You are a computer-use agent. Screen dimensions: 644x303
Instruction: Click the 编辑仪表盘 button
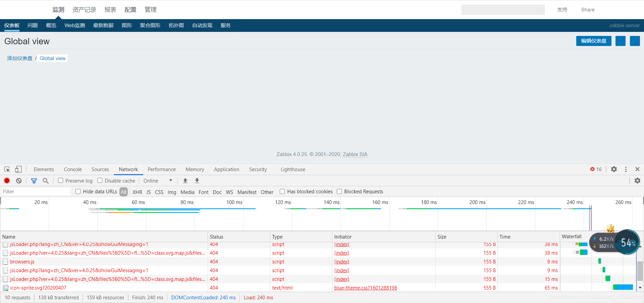[x=594, y=41]
